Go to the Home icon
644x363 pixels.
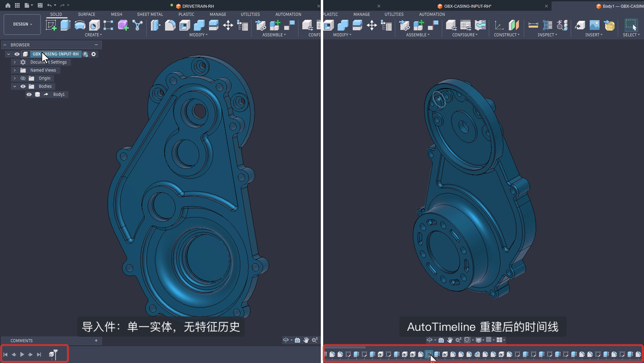(x=7, y=5)
